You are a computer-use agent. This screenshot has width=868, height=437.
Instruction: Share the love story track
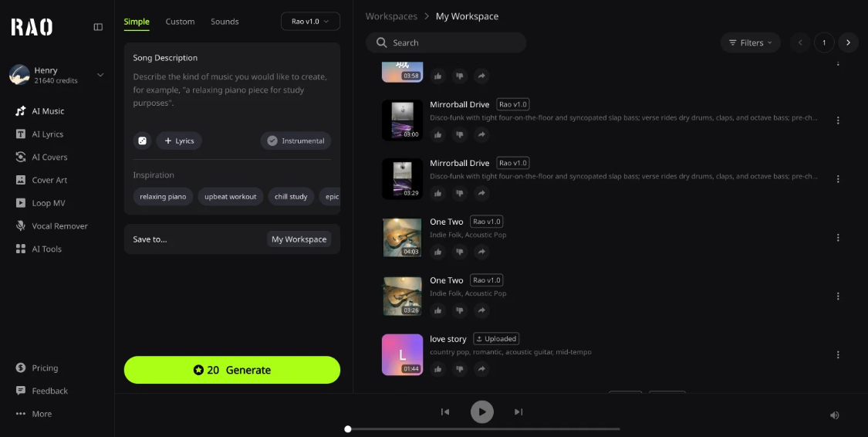[481, 369]
